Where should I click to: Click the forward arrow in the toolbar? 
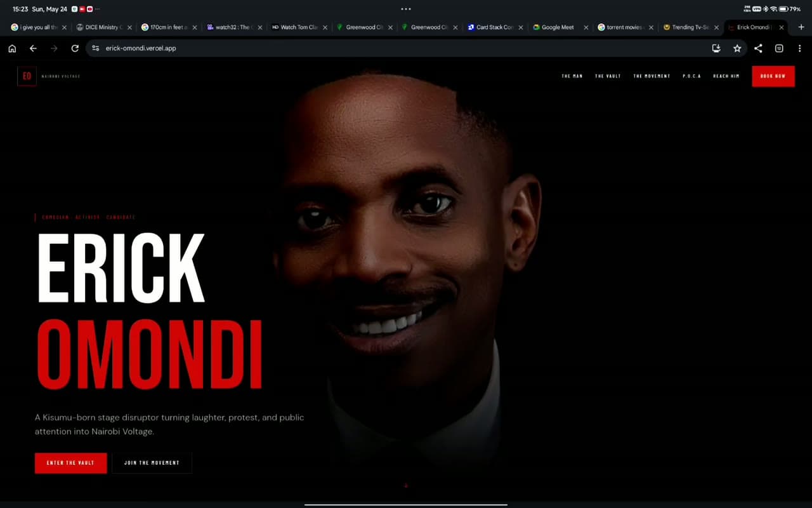[x=54, y=48]
